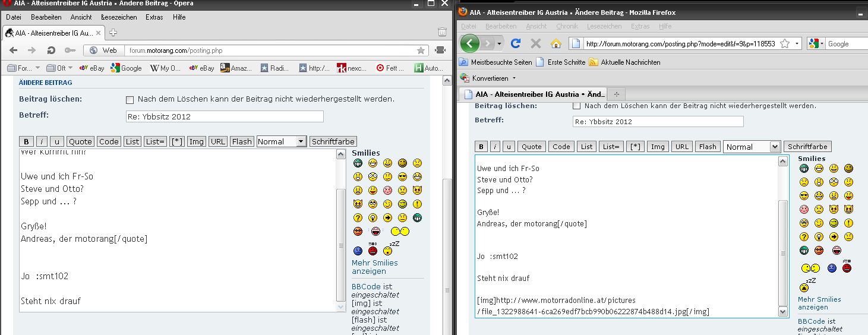This screenshot has height=335, width=868.
Task: Open the Amazon bookmark in Opera
Action: coord(236,68)
